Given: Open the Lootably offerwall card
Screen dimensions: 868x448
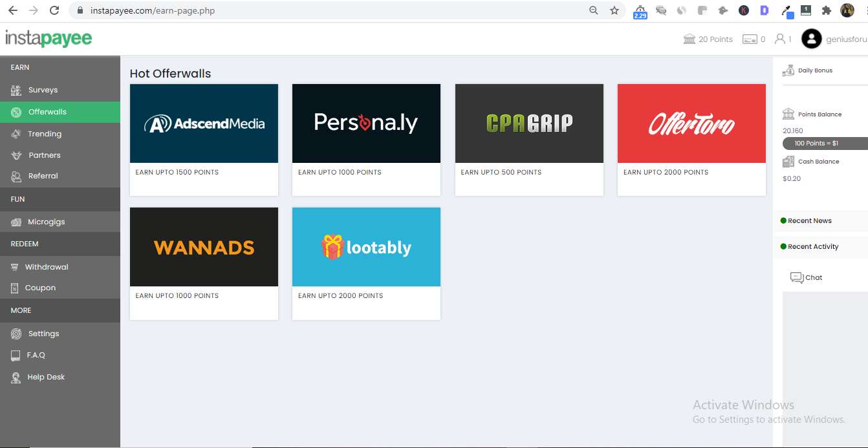Looking at the screenshot, I should tap(366, 263).
